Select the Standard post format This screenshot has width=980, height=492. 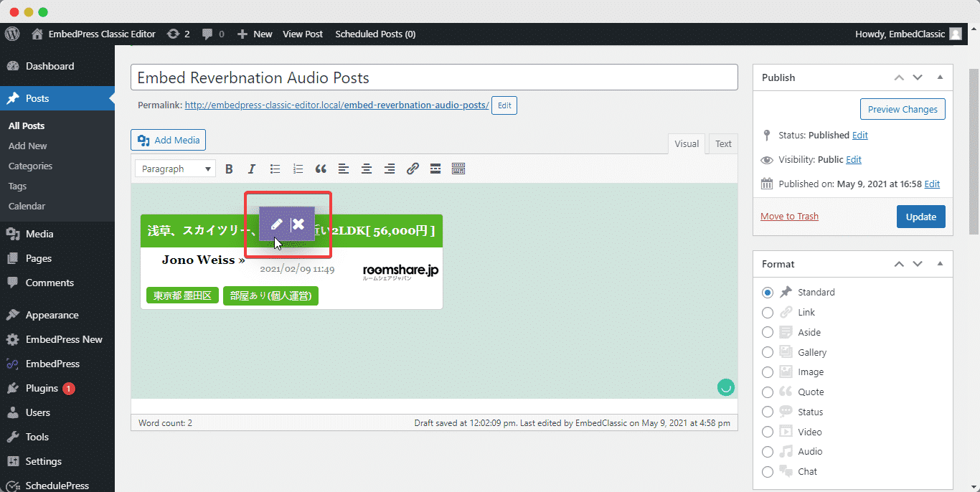tap(768, 293)
